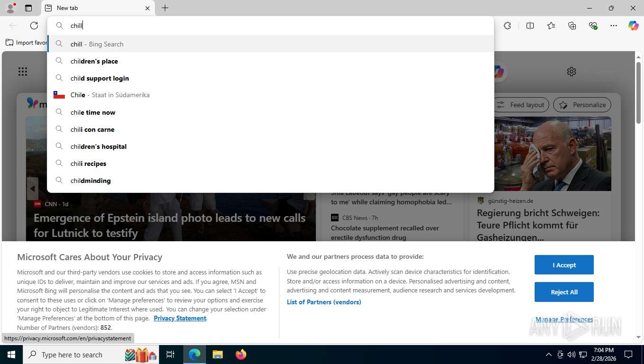Click the Personalize button
Image resolution: width=644 pixels, height=364 pixels.
[x=582, y=105]
